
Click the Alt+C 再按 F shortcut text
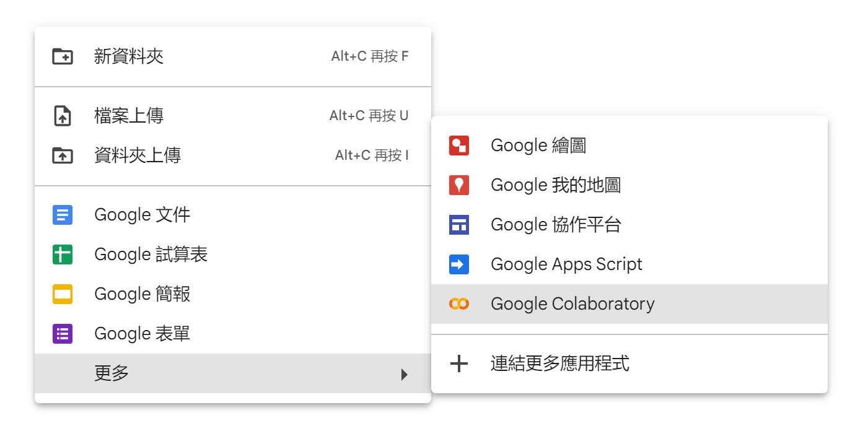370,56
